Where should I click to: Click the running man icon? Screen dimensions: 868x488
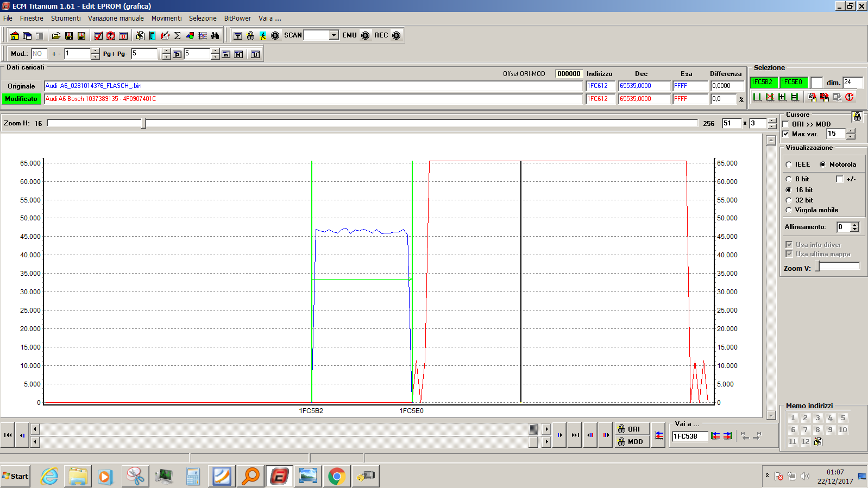tap(263, 36)
